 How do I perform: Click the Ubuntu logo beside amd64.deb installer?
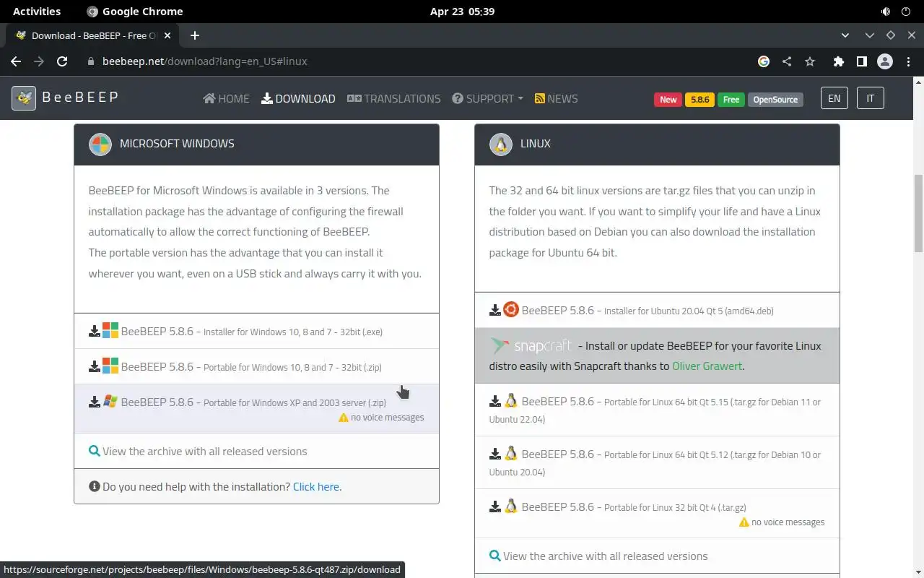pos(511,309)
